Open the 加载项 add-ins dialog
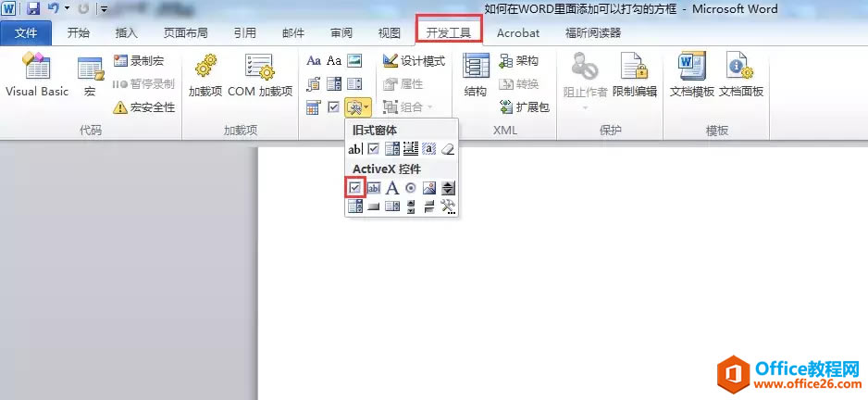Screen dimensions: 868x400 [205, 77]
